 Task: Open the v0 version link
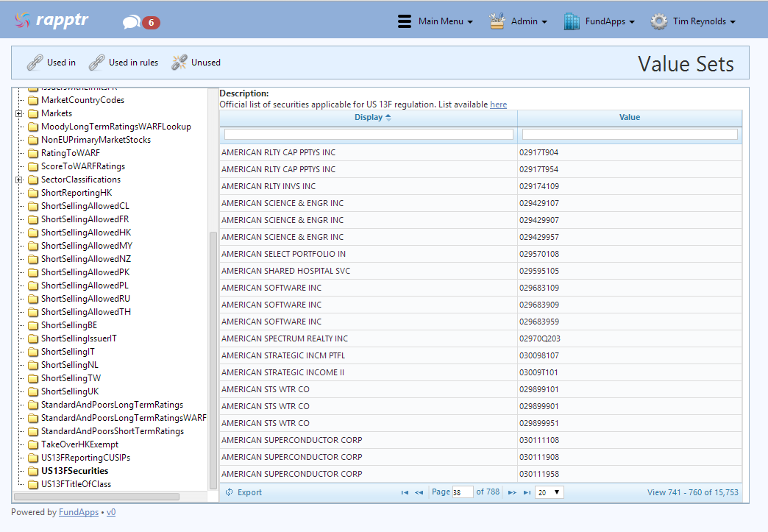(110, 512)
